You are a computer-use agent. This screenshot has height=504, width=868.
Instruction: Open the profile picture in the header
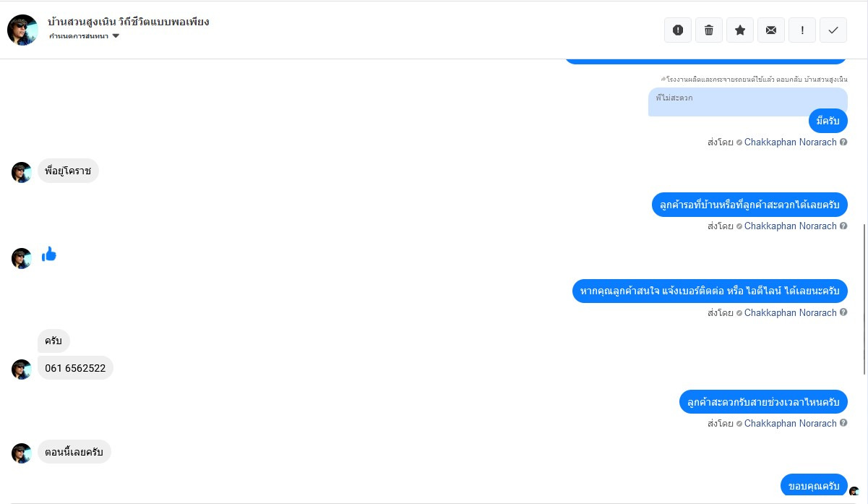22,30
